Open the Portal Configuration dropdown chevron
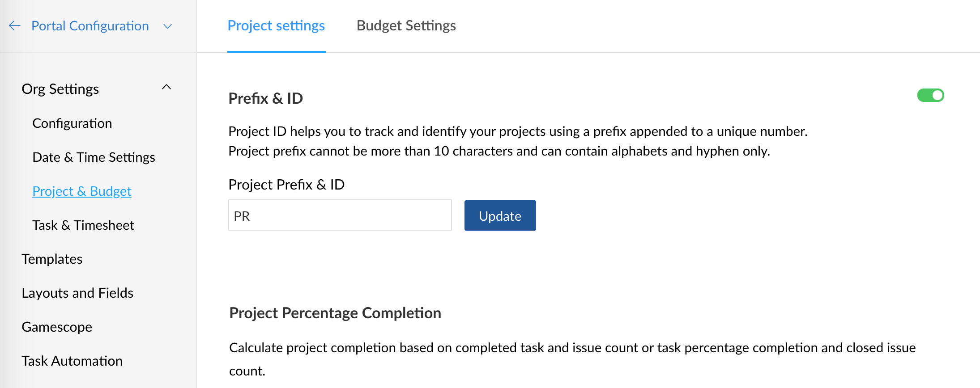The image size is (980, 388). pyautogui.click(x=168, y=26)
